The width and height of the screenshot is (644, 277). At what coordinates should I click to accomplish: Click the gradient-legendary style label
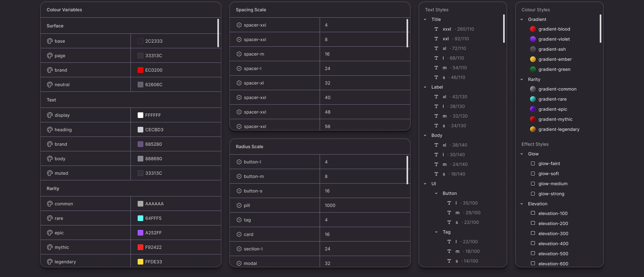[559, 129]
